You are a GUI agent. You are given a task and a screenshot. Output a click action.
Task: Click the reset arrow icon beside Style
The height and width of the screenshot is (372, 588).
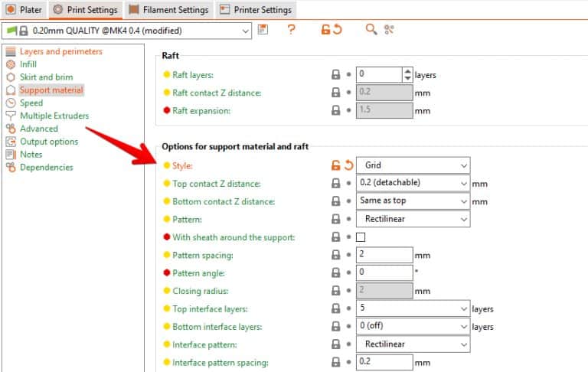[349, 165]
